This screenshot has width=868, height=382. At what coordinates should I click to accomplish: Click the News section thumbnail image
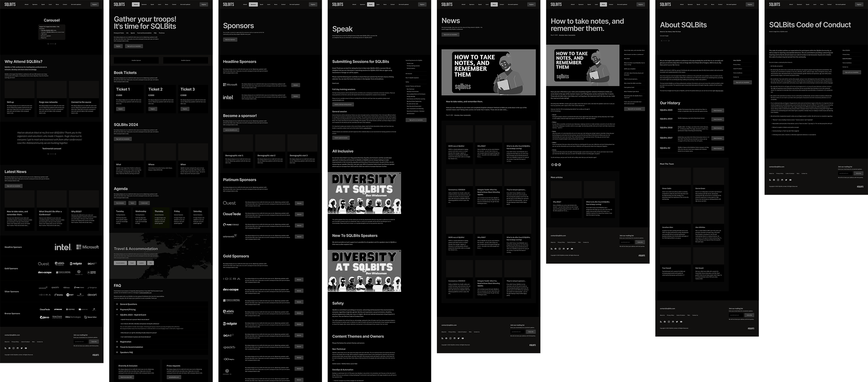(x=488, y=72)
